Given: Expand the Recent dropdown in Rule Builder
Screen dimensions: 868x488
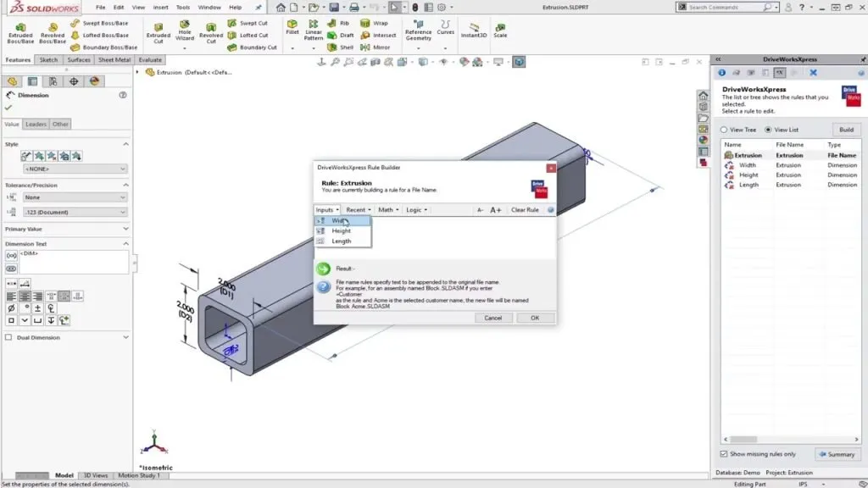Looking at the screenshot, I should 358,209.
